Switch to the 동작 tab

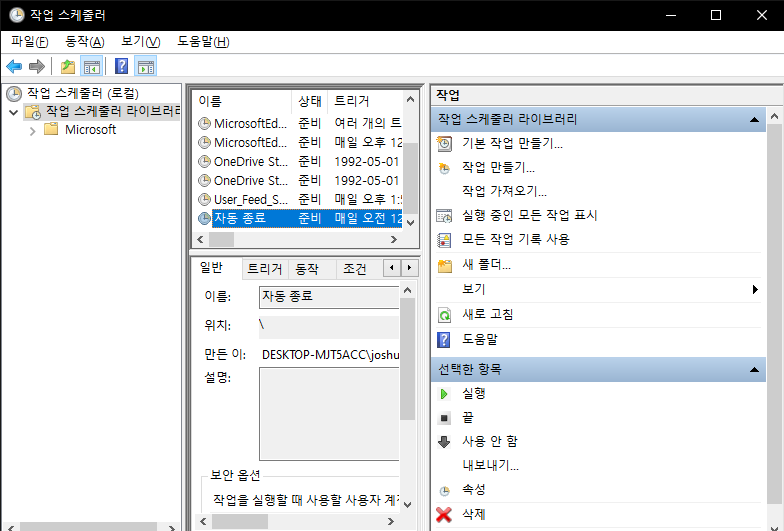pyautogui.click(x=306, y=269)
